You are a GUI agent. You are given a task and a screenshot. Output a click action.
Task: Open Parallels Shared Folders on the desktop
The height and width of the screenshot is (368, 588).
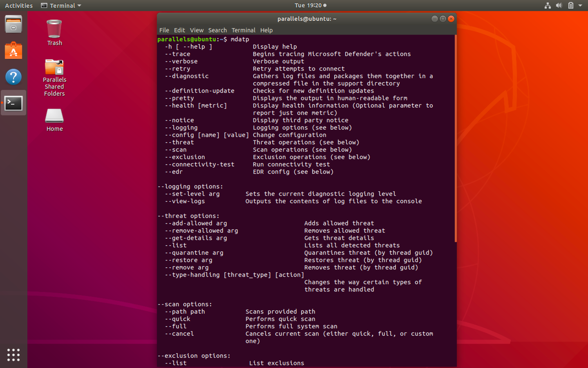tap(54, 68)
